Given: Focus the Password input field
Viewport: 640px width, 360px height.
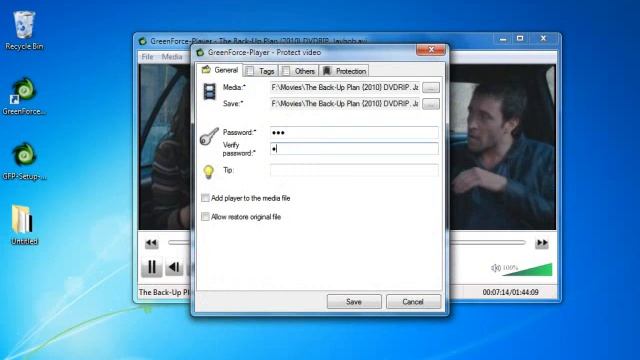Looking at the screenshot, I should (354, 132).
